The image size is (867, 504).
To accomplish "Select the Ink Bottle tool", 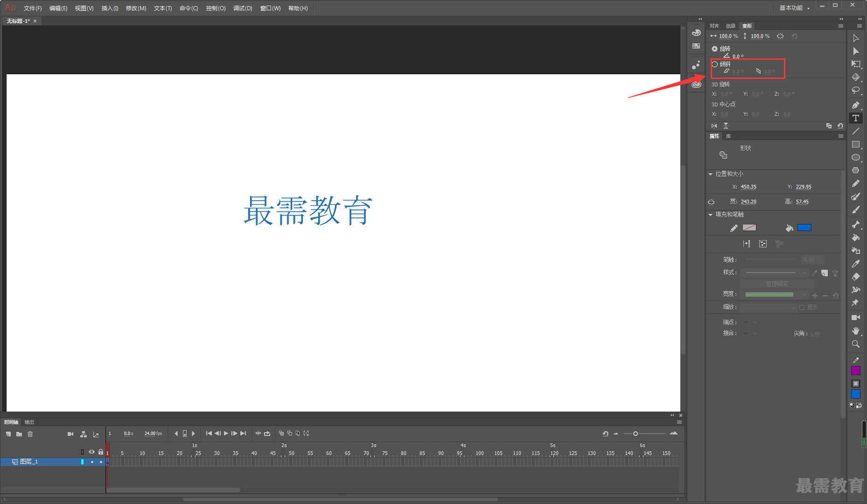I will pyautogui.click(x=856, y=251).
